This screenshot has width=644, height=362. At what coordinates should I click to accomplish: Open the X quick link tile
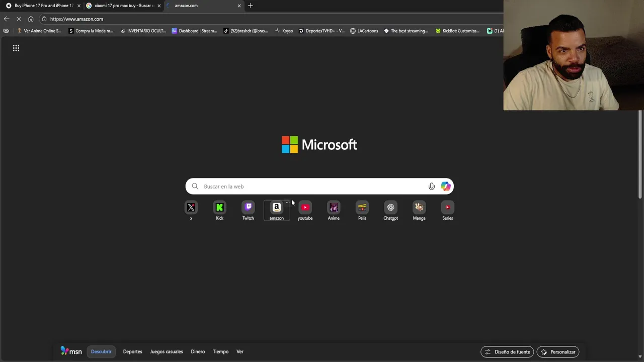point(191,211)
